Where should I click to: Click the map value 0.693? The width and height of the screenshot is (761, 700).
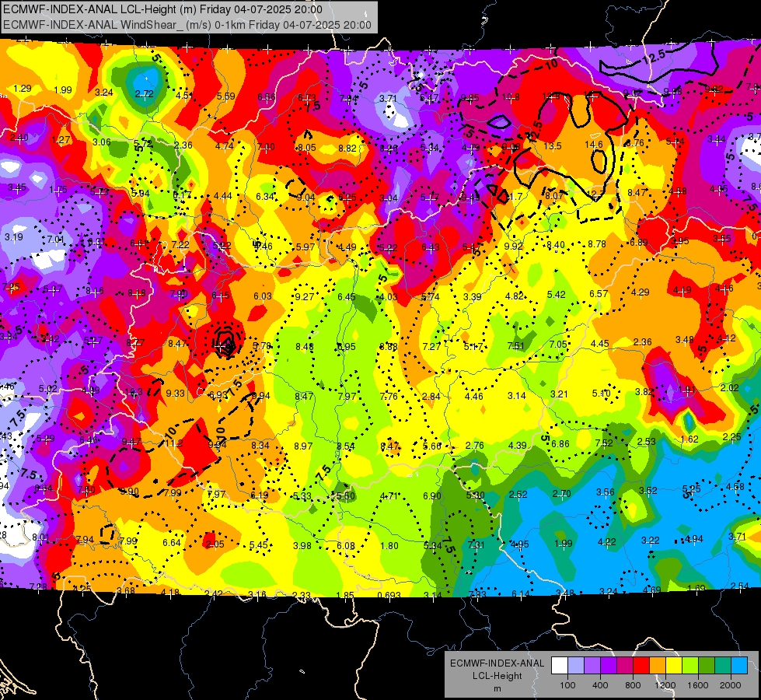(389, 595)
